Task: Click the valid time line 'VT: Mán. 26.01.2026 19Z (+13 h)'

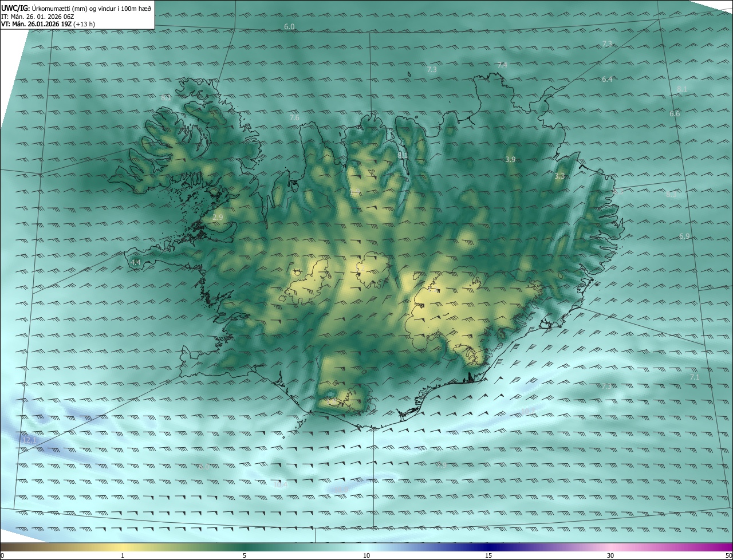Action: click(48, 24)
